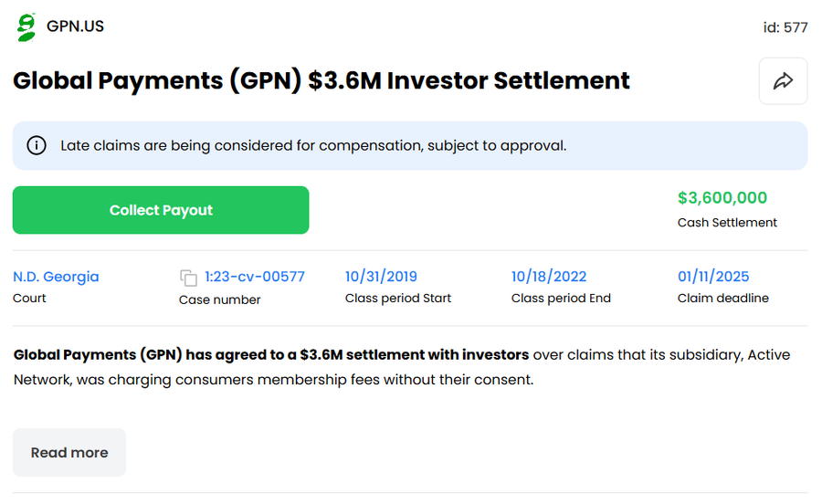Image resolution: width=822 pixels, height=504 pixels.
Task: Click the info icon in late claims banner
Action: (x=37, y=145)
